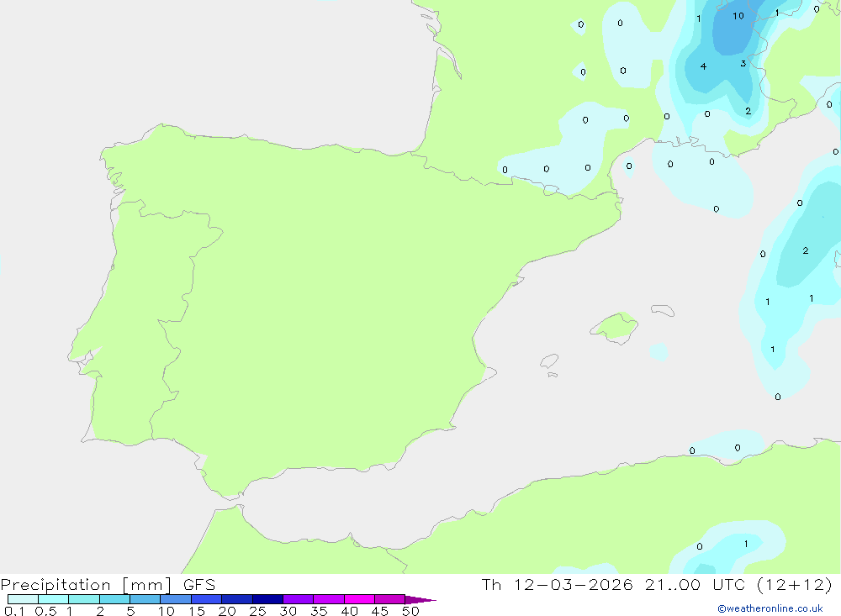841x616 pixels.
Task: Click the "40" legend scale label
Action: [x=349, y=611]
